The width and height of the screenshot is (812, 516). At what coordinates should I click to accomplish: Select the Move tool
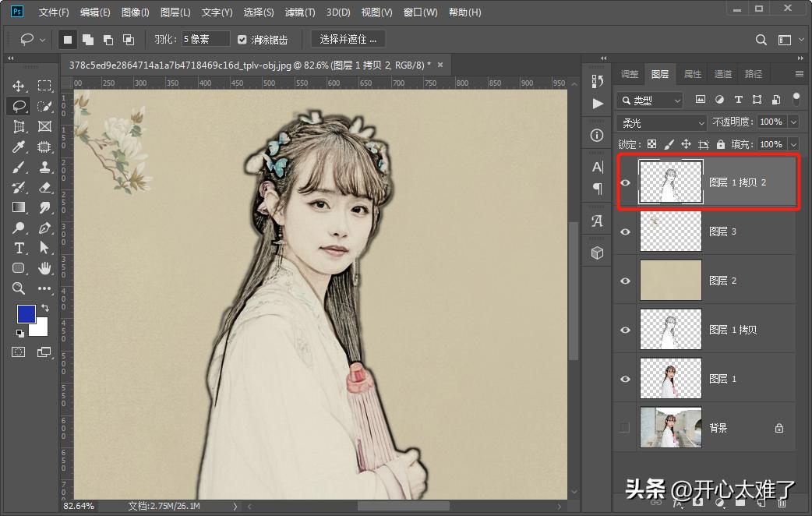tap(18, 86)
